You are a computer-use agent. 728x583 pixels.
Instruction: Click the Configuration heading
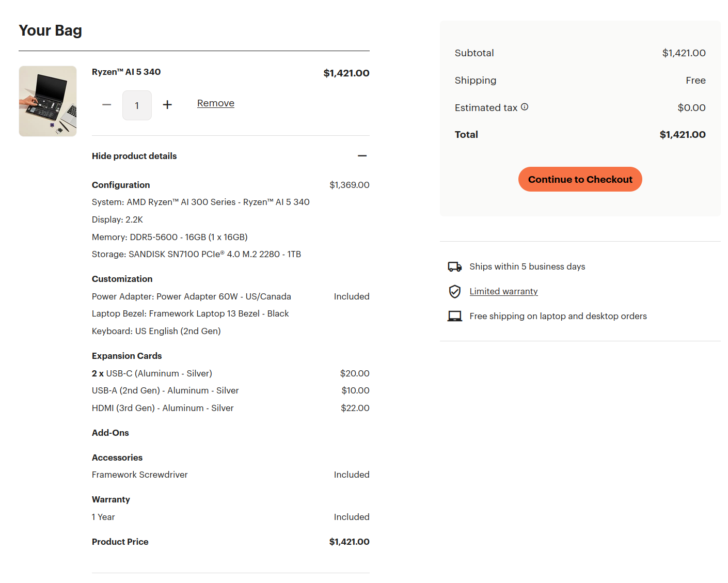tap(121, 185)
